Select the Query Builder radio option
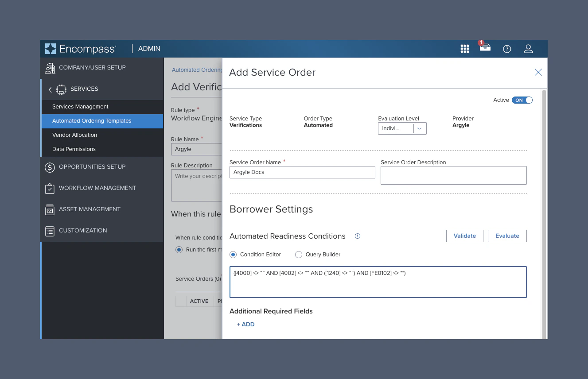 298,254
